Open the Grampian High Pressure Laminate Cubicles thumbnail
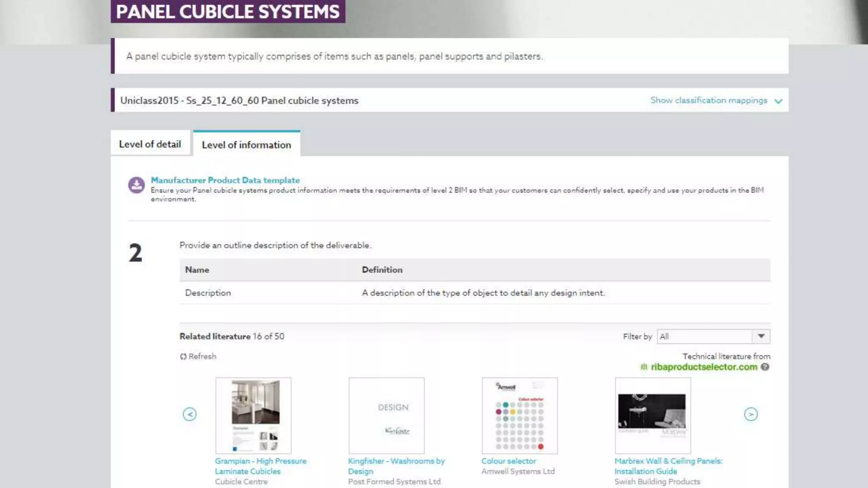This screenshot has height=488, width=868. 253,415
